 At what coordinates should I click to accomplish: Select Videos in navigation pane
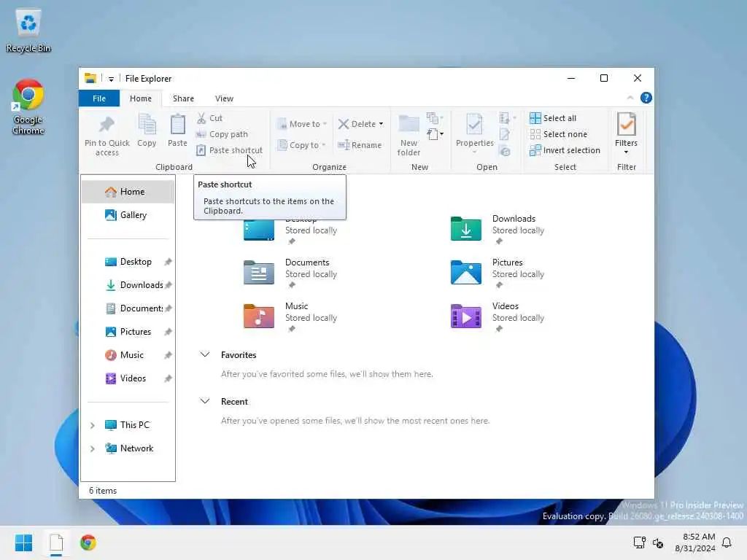128,378
